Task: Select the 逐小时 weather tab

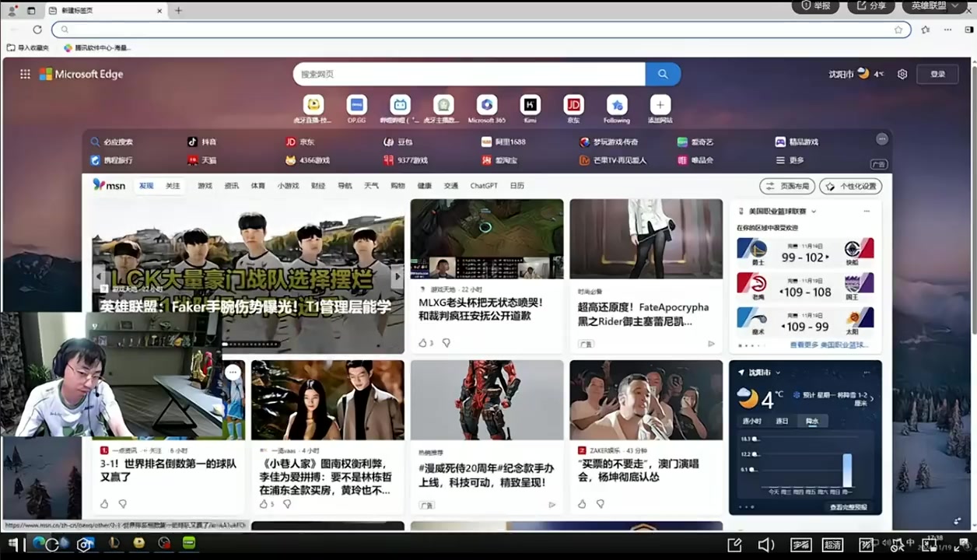Action: coord(751,421)
